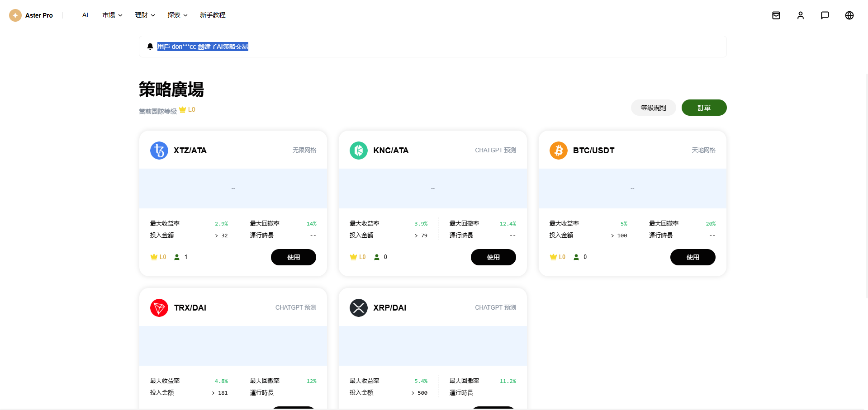Click the 12.4% max drawdown value
The width and height of the screenshot is (868, 410).
pos(508,224)
